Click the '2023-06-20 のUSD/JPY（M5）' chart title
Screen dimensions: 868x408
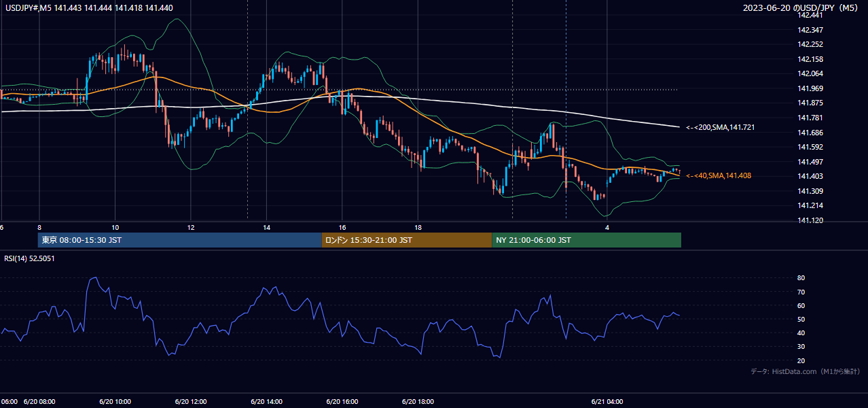[x=802, y=7]
